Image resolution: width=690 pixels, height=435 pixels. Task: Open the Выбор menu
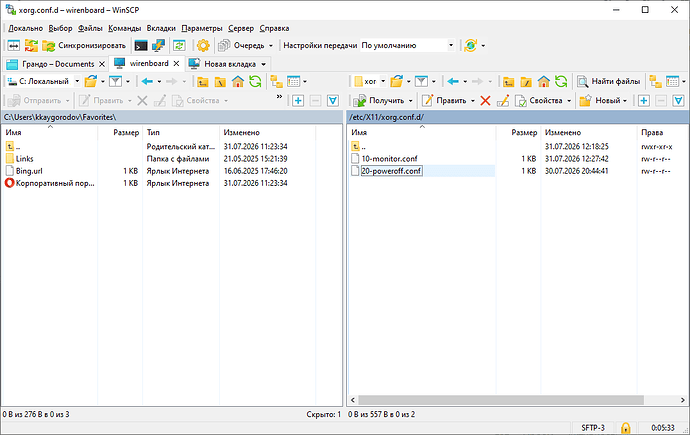pyautogui.click(x=60, y=28)
